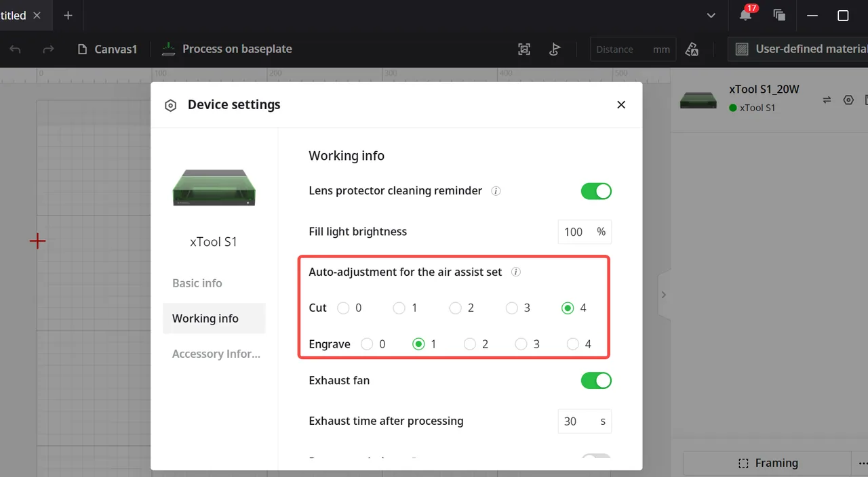Close the Device settings dialog
This screenshot has height=477, width=868.
click(621, 104)
